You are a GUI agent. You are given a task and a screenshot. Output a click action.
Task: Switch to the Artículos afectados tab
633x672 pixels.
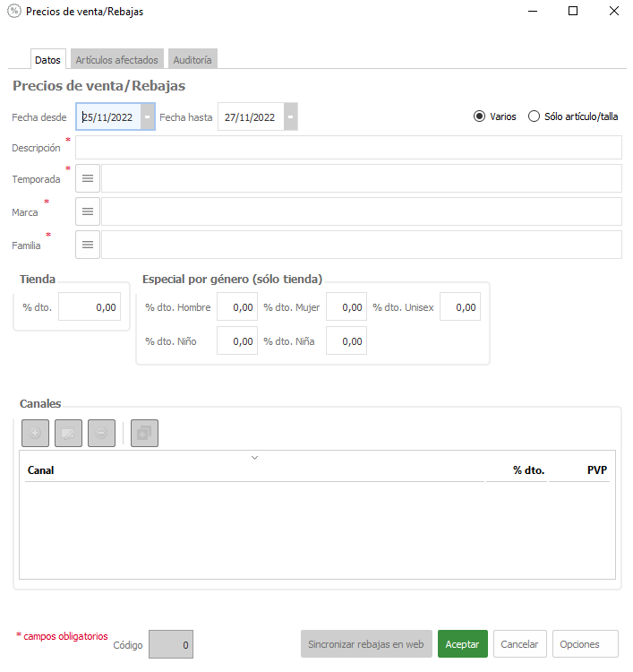pyautogui.click(x=116, y=60)
